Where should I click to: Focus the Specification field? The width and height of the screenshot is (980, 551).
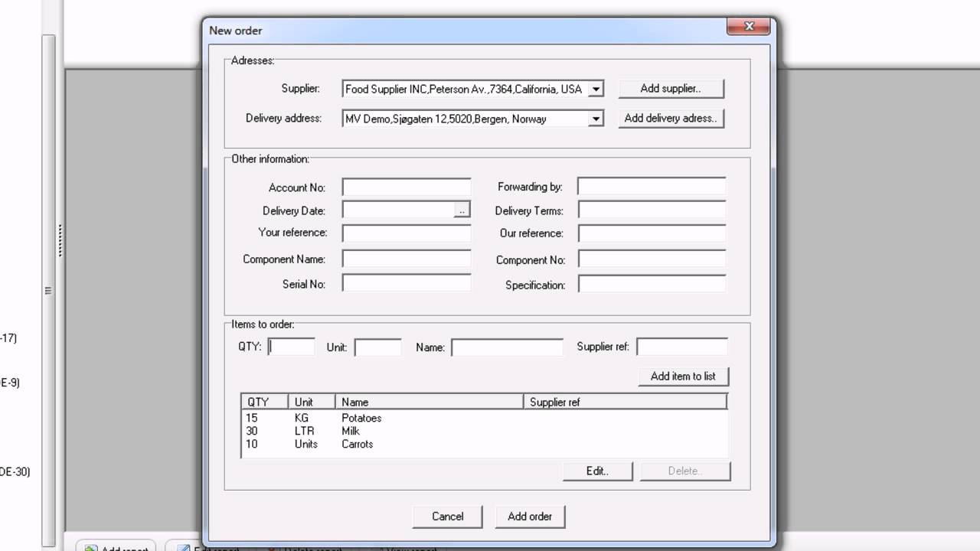click(x=652, y=285)
